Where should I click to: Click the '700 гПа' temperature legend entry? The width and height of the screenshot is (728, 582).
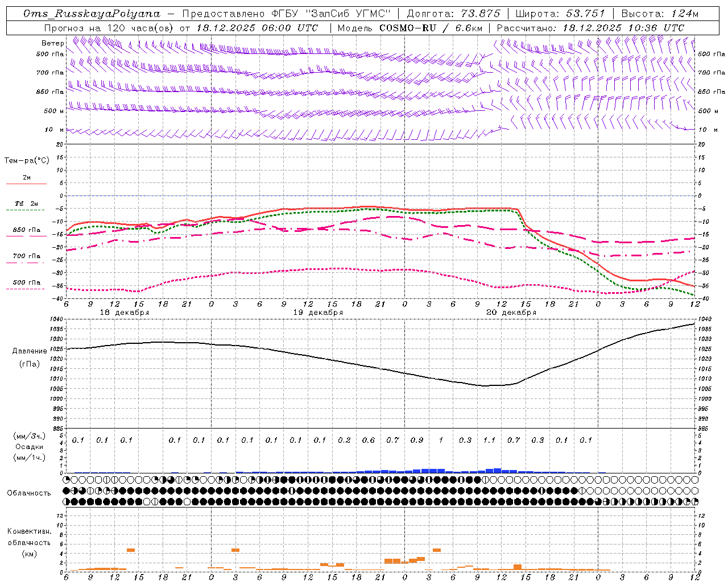pos(27,256)
